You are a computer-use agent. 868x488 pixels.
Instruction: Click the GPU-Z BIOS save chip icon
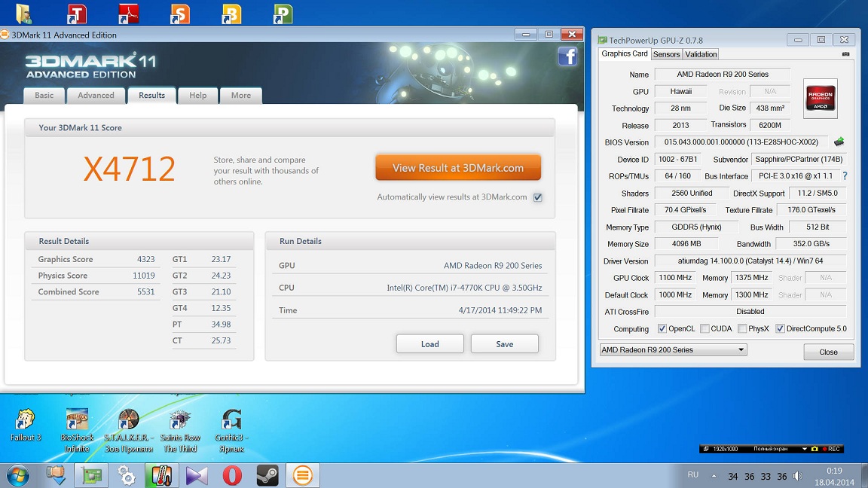coord(839,142)
